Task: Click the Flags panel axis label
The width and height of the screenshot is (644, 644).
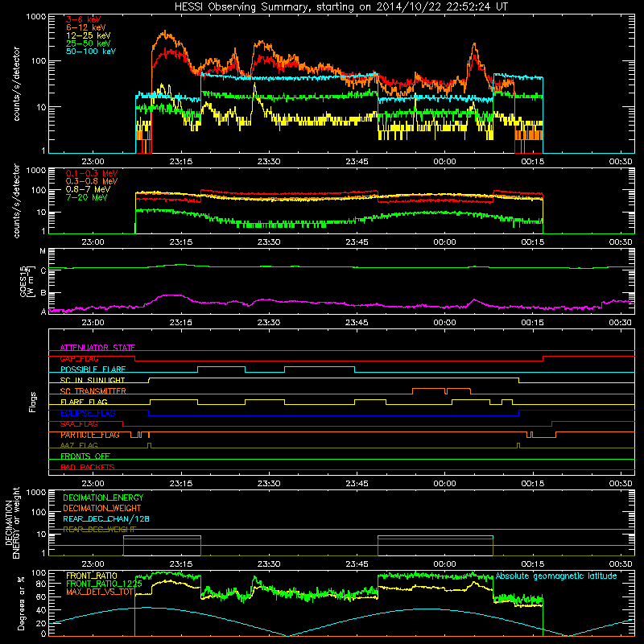Action: tap(33, 402)
